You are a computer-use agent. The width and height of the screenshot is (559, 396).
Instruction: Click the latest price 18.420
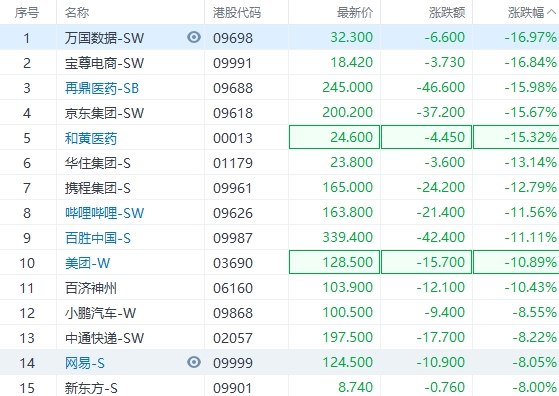(352, 62)
